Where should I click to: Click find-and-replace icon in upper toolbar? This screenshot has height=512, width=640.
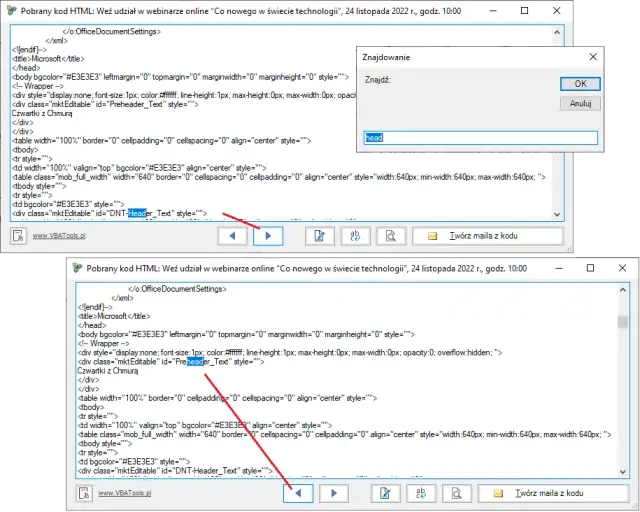coord(355,237)
